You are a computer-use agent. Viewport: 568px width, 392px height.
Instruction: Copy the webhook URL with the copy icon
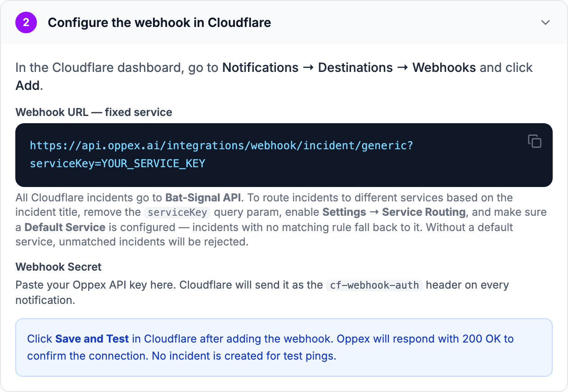pyautogui.click(x=534, y=141)
